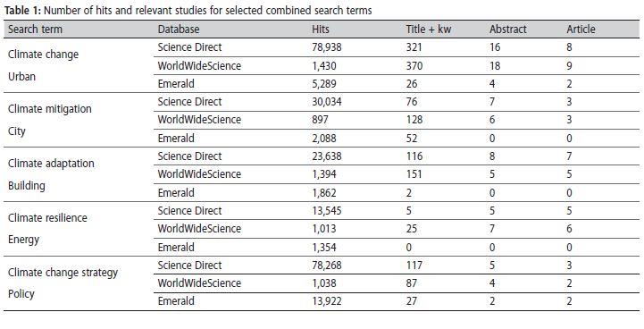Click the 78,938 hits value

point(327,47)
